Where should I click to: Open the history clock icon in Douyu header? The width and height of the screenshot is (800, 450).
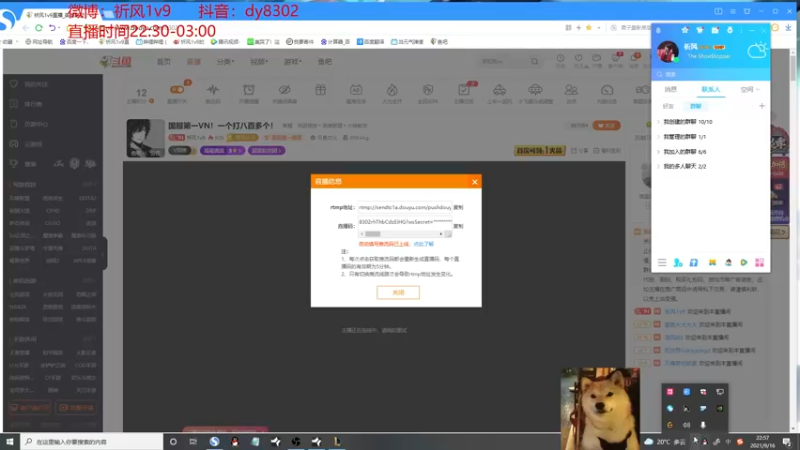(560, 59)
